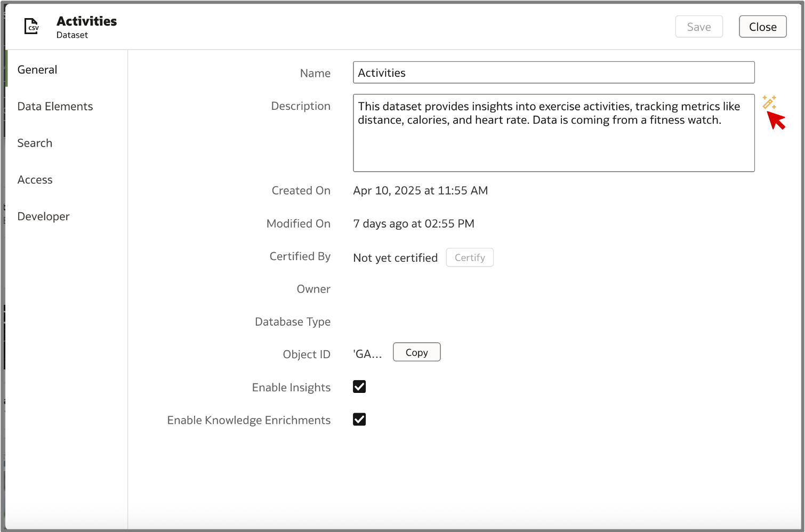805x532 pixels.
Task: Click the Save button
Action: click(699, 26)
